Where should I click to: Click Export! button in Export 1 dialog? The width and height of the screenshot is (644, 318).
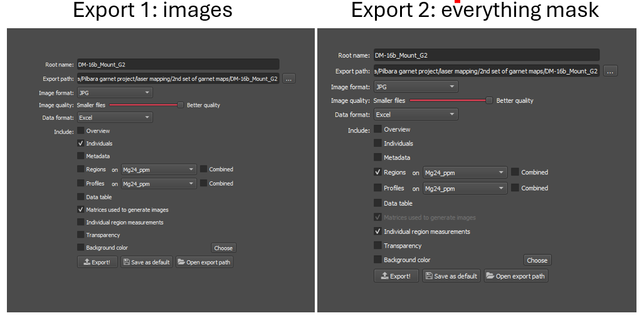[97, 262]
